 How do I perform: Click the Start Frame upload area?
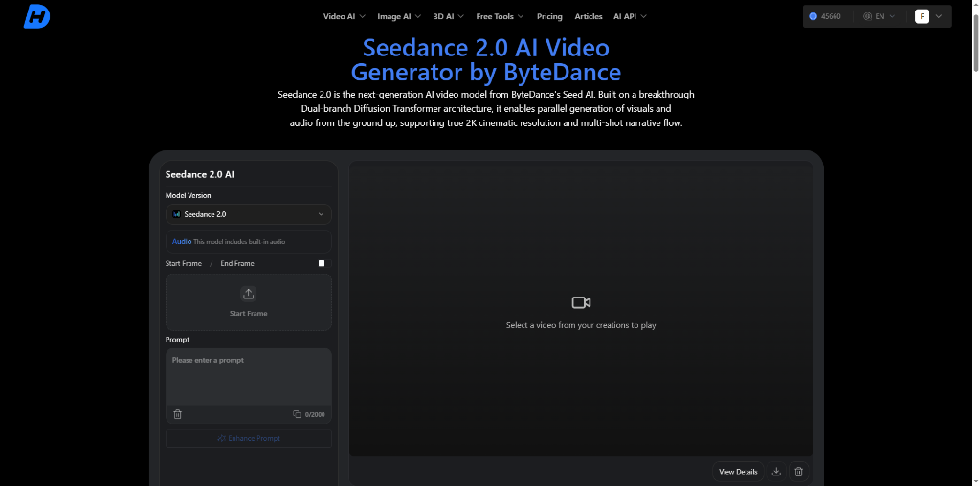pos(248,301)
